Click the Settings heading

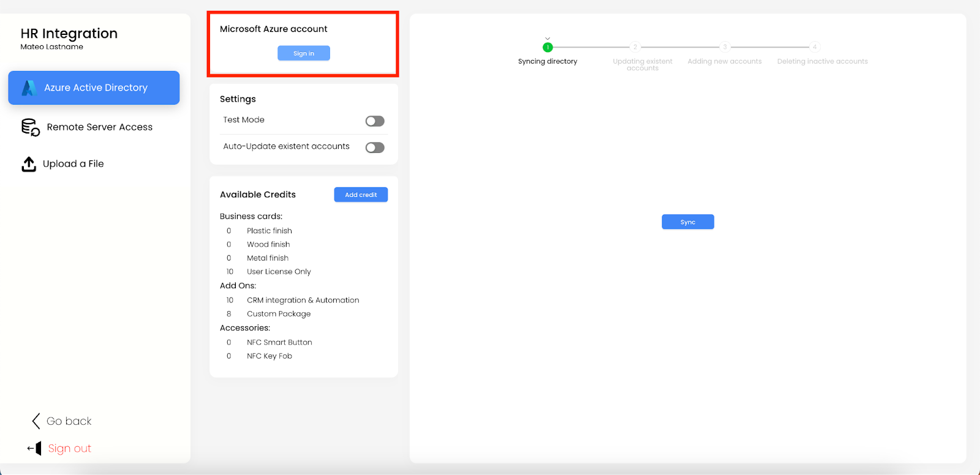click(238, 99)
